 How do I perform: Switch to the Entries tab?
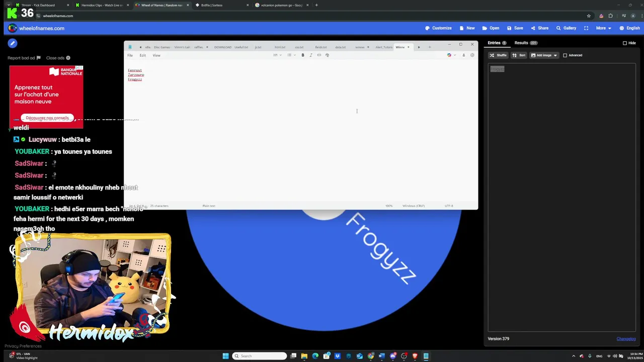click(x=497, y=43)
